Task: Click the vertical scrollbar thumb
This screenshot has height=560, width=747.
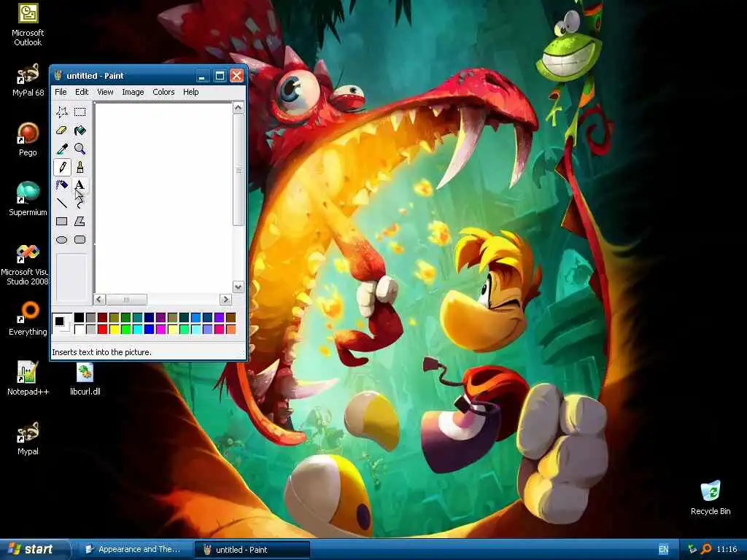Action: (x=239, y=169)
